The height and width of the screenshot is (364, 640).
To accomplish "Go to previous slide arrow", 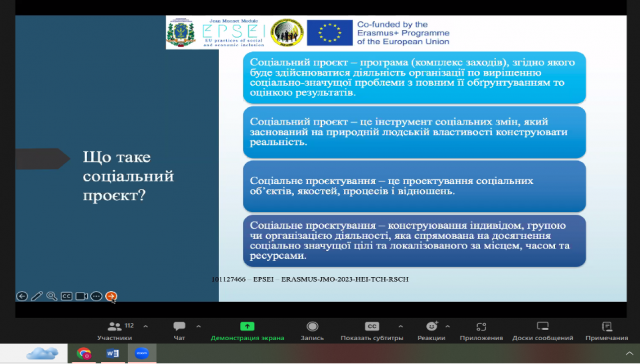I will click(22, 296).
